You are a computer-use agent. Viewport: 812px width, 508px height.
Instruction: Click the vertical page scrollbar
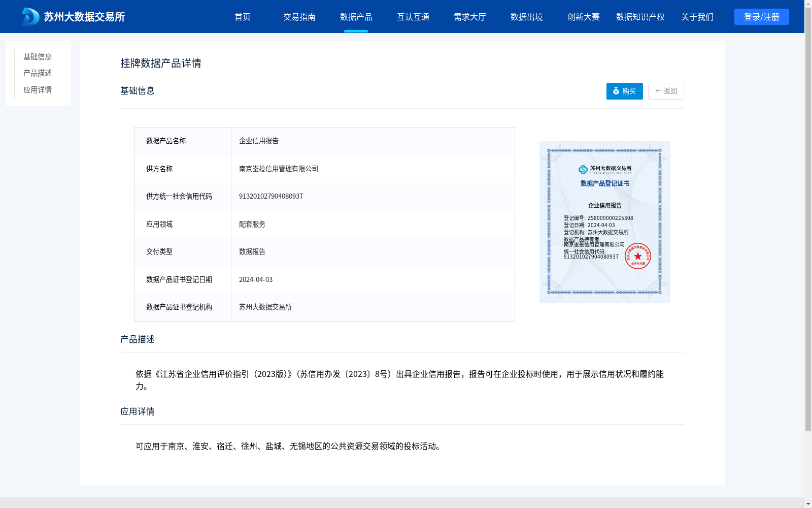coord(808,219)
